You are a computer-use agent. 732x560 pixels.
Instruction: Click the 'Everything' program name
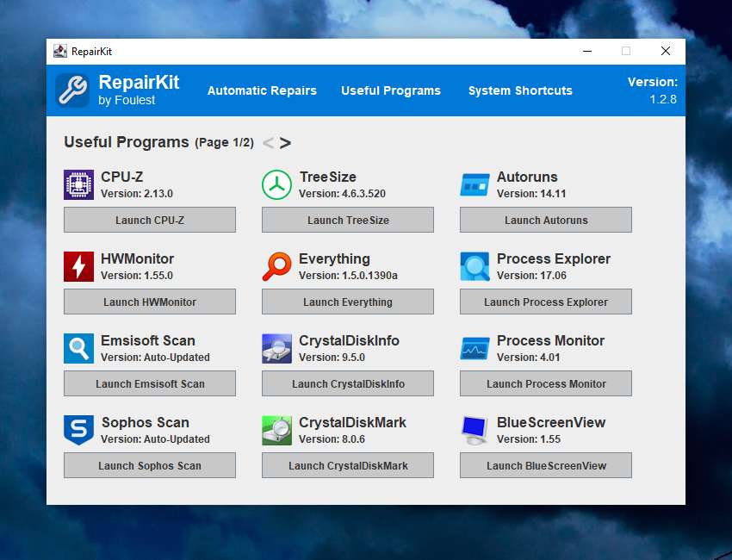(334, 259)
